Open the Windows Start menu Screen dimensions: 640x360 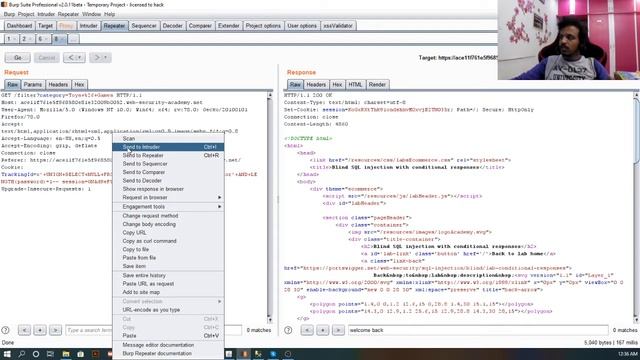point(7,354)
